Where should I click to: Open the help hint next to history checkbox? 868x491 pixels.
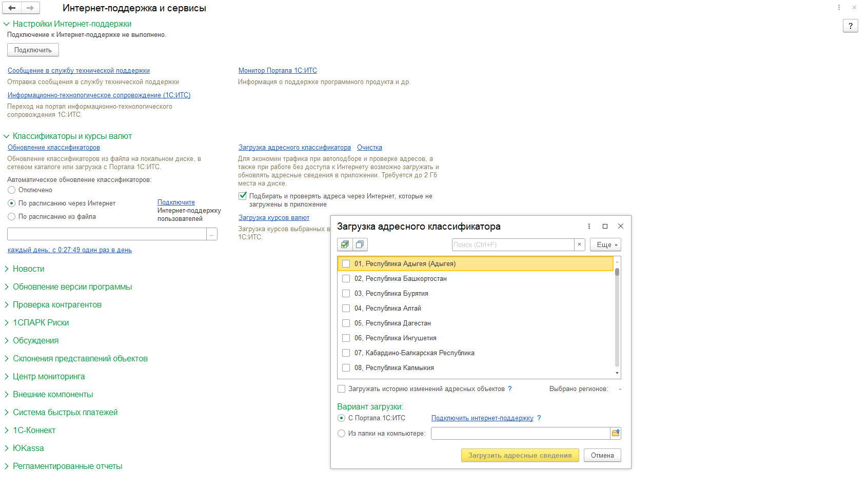point(510,389)
